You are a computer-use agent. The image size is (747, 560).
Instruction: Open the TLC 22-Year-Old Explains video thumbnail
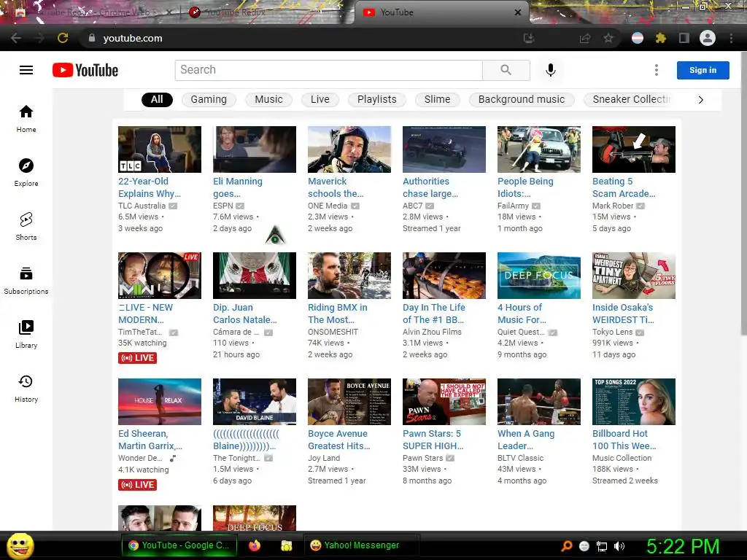160,149
